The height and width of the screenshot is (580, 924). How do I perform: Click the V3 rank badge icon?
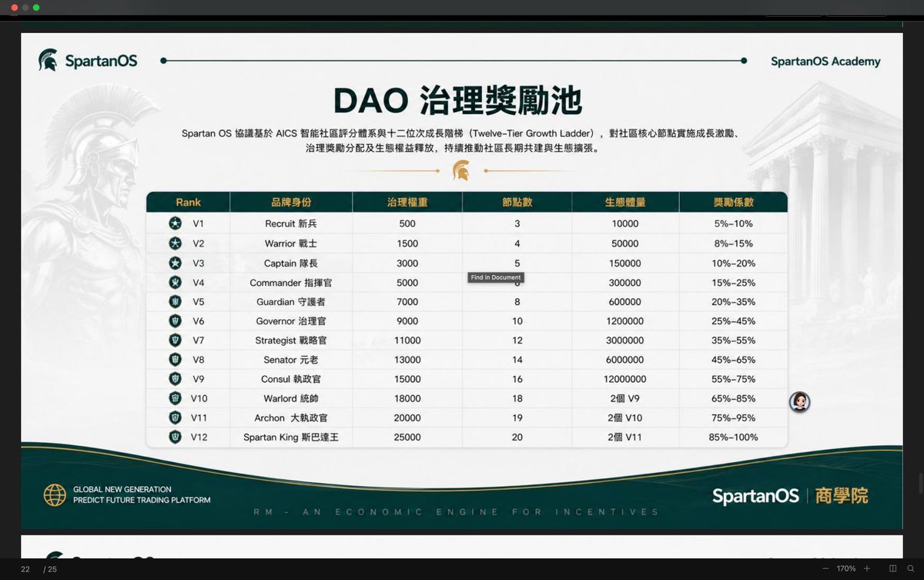pos(176,263)
